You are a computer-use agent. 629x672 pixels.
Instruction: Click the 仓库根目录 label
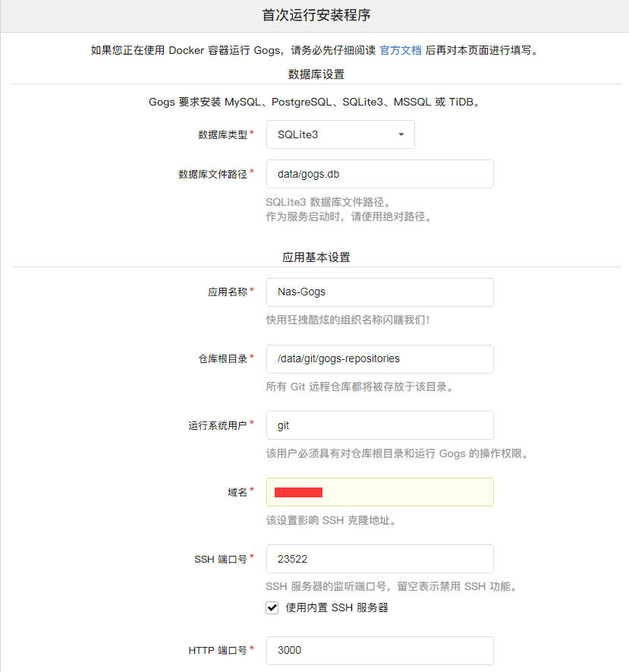tap(222, 358)
